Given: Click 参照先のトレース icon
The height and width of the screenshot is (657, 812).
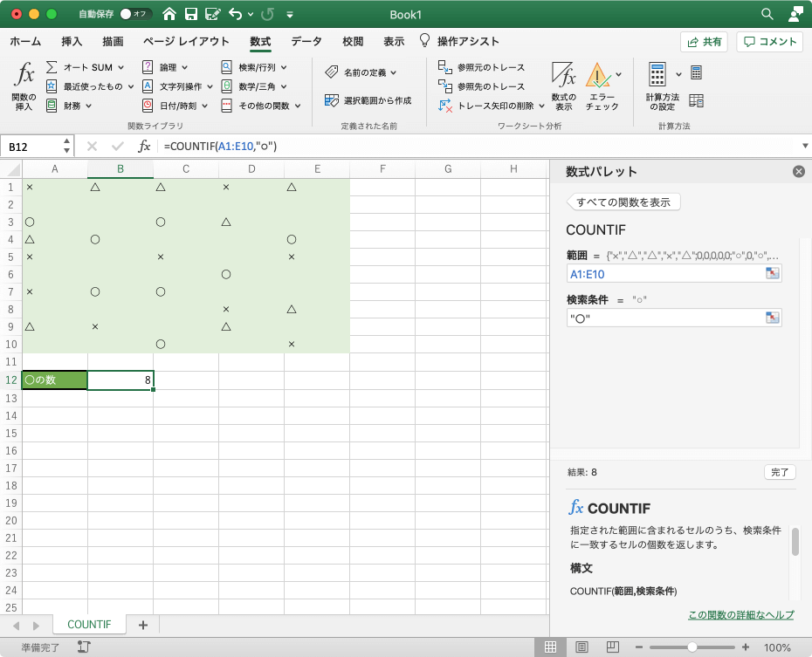Looking at the screenshot, I should tap(444, 86).
